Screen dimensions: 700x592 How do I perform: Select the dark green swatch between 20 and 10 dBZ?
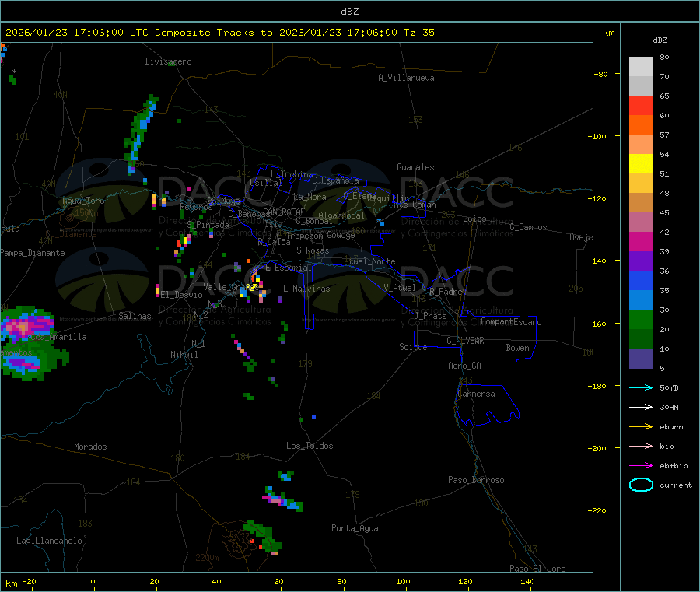[x=641, y=339]
